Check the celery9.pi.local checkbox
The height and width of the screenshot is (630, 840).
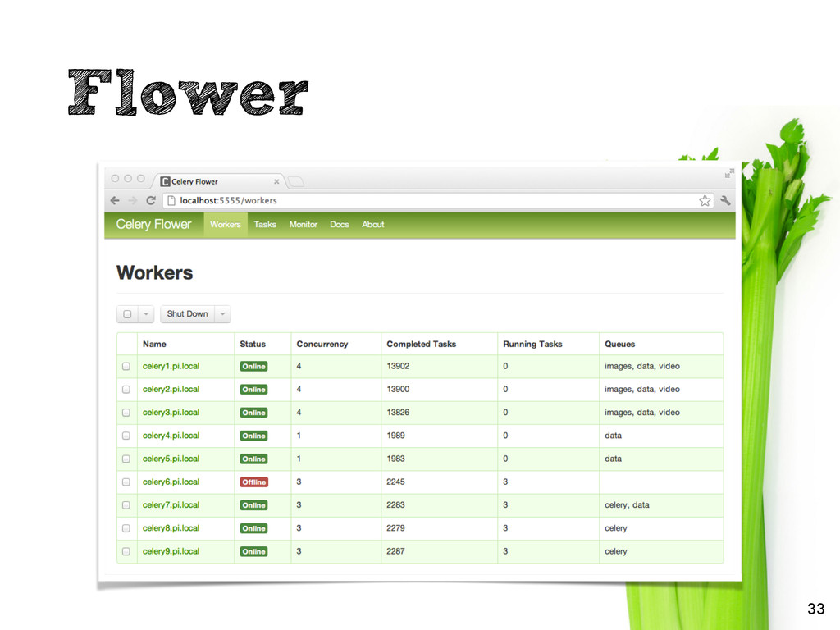point(126,551)
